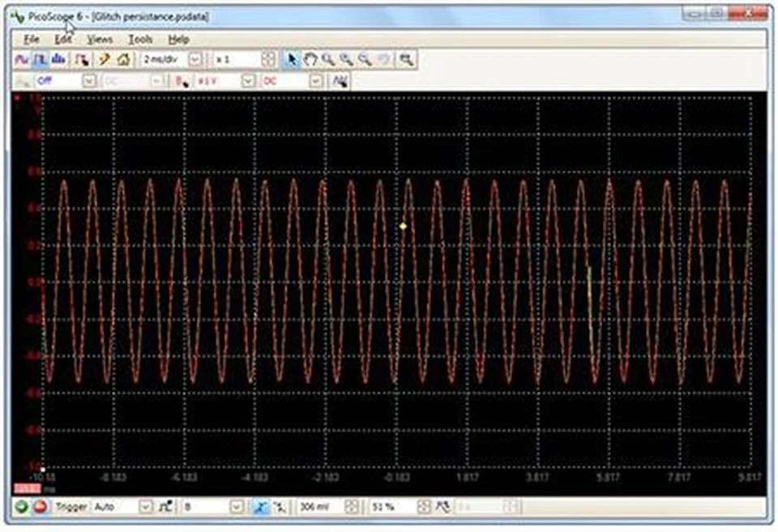Click the Home icon in toolbar

pos(123,59)
